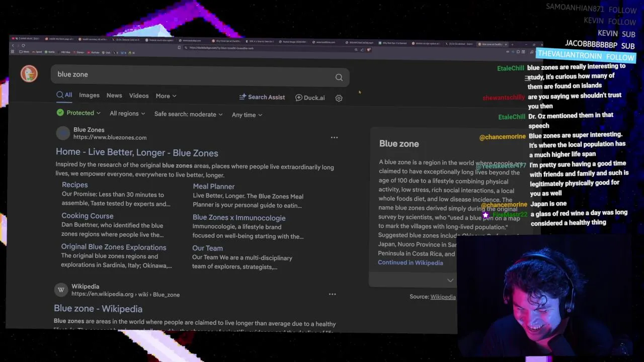
Task: Open the Safe search: moderate dropdown
Action: pyautogui.click(x=188, y=114)
